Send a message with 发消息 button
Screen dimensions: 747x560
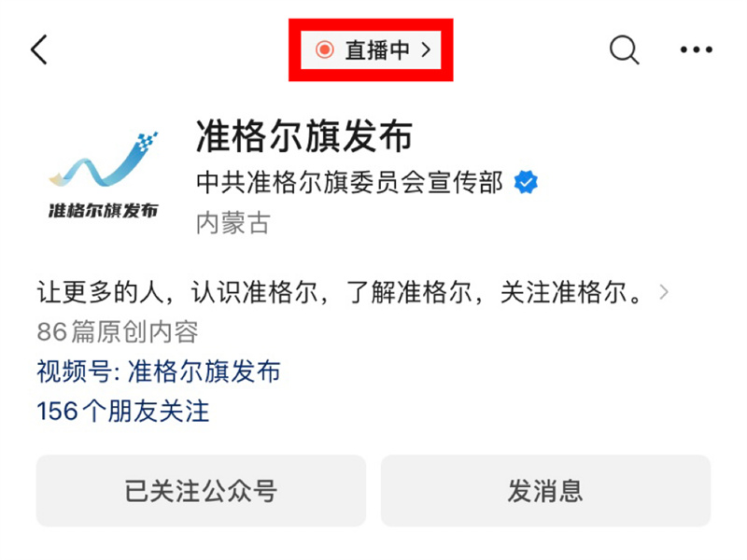(x=545, y=491)
